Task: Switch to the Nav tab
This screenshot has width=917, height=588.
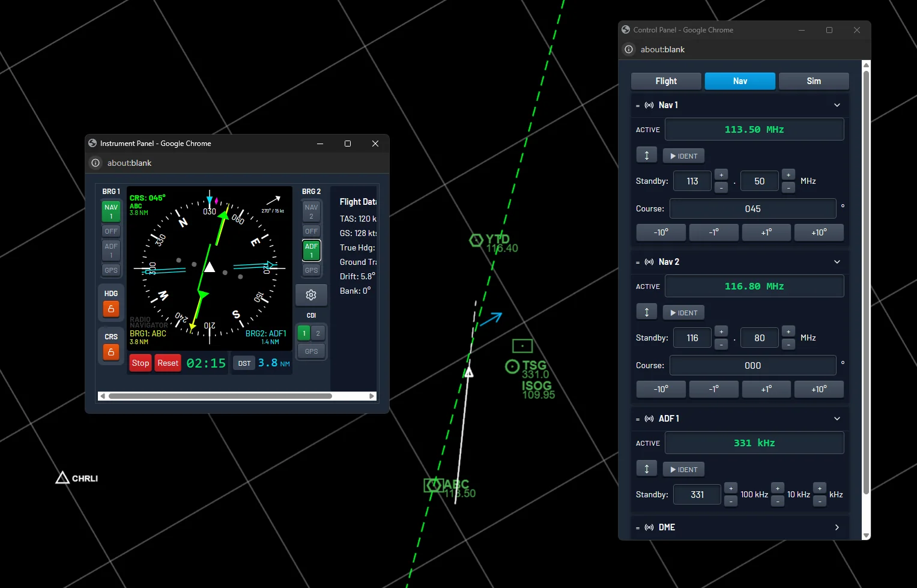Action: point(740,81)
